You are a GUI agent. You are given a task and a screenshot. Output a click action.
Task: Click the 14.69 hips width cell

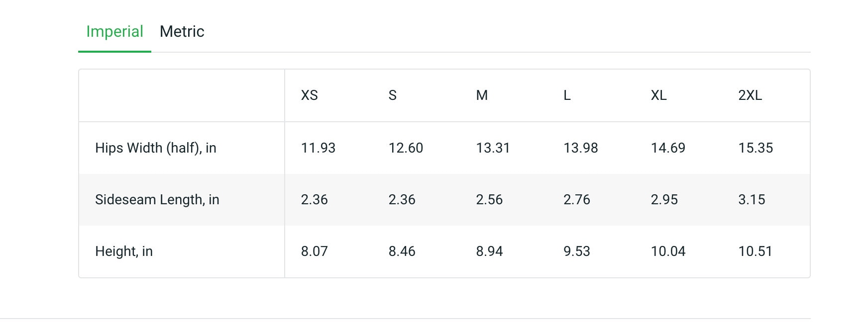[668, 148]
